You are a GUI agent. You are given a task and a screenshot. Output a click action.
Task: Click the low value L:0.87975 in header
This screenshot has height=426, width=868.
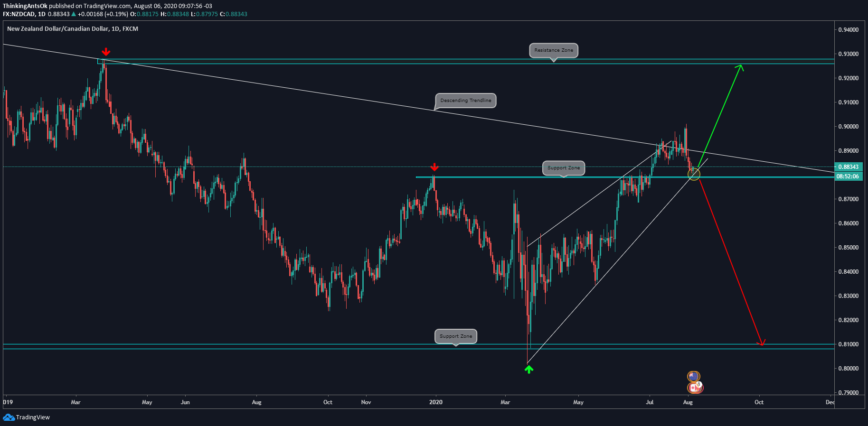pos(205,14)
